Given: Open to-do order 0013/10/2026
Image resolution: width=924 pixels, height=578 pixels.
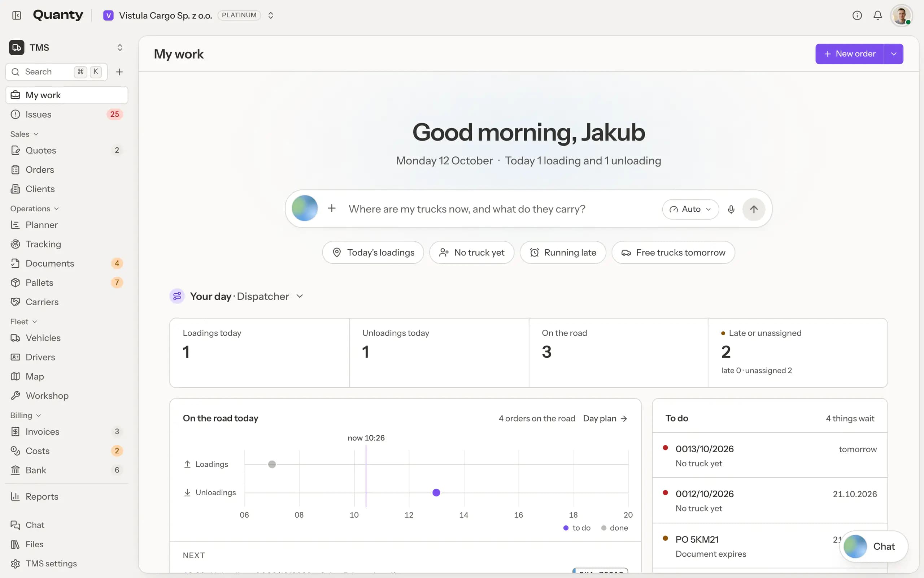Looking at the screenshot, I should (770, 456).
